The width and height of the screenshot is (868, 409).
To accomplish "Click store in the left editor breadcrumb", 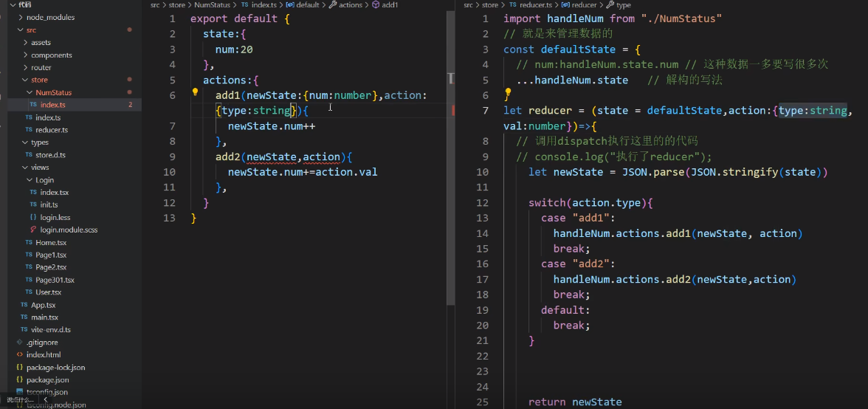I will (177, 5).
